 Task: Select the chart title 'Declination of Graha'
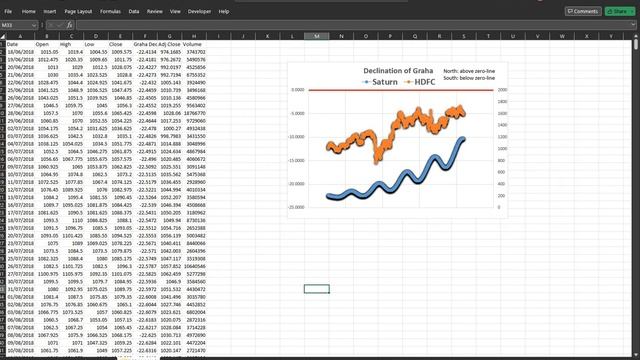pyautogui.click(x=398, y=71)
